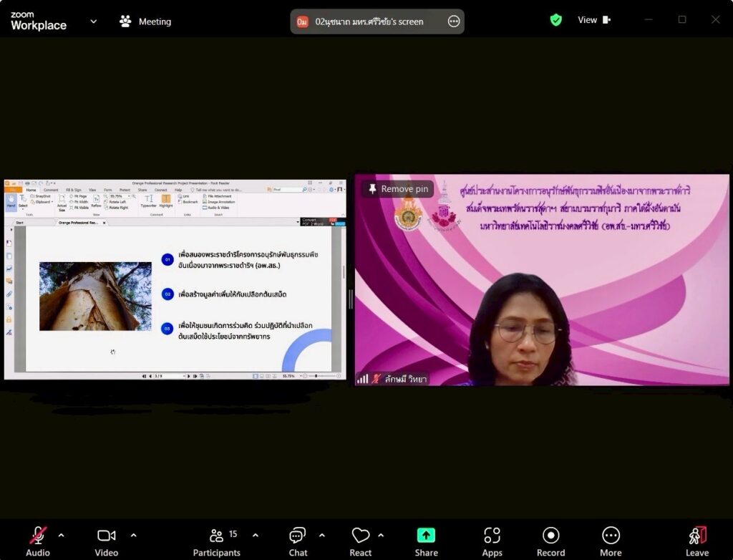
Task: Open the padlock security panel in Foxit sidebar
Action: click(9, 319)
